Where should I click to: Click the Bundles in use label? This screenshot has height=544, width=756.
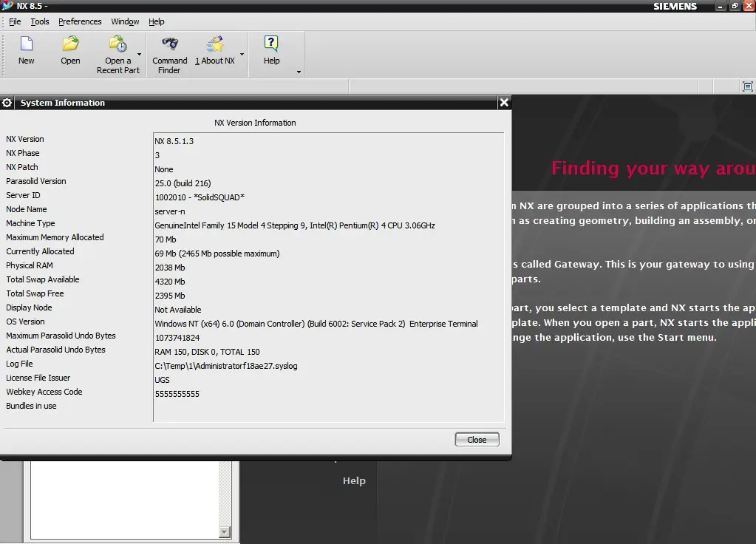[31, 406]
